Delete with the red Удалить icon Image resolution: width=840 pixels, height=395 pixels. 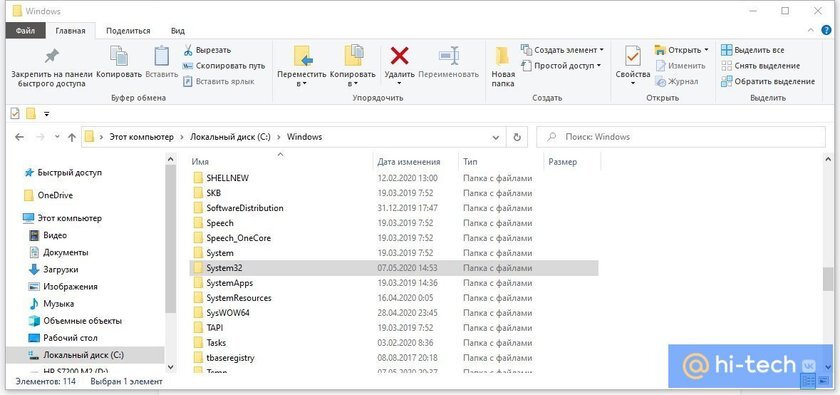point(399,56)
